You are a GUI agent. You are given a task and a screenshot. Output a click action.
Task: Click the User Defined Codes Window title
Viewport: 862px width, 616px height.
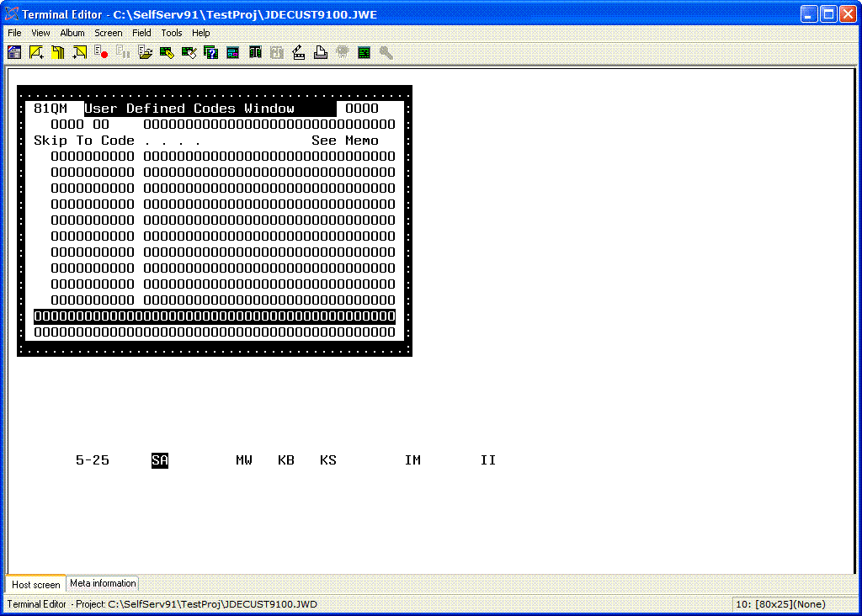pos(189,109)
